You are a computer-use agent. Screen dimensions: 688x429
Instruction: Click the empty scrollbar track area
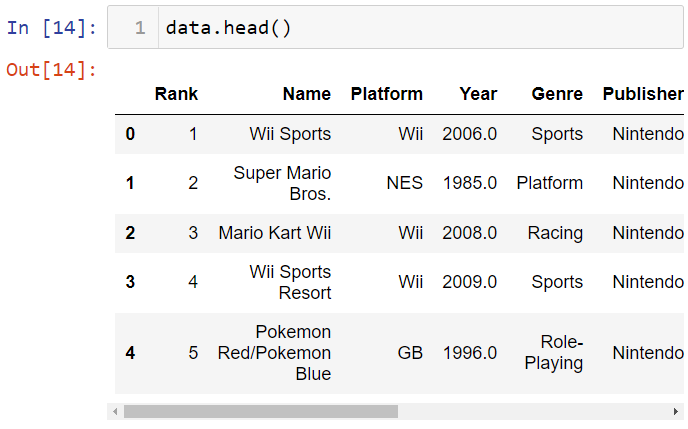533,411
